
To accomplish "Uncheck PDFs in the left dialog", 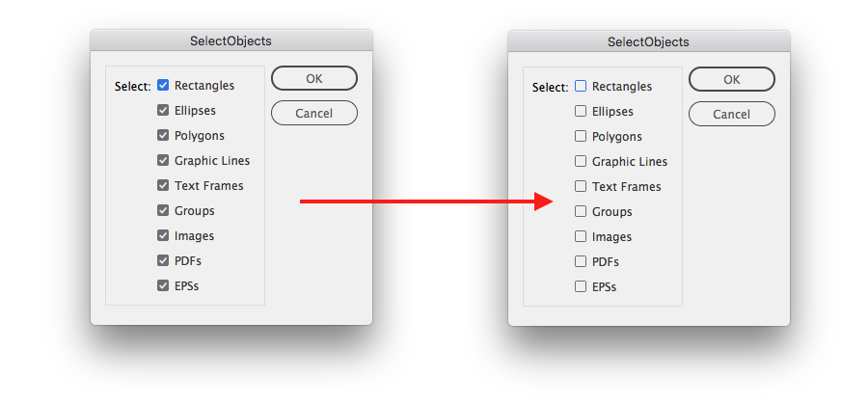I will point(163,261).
